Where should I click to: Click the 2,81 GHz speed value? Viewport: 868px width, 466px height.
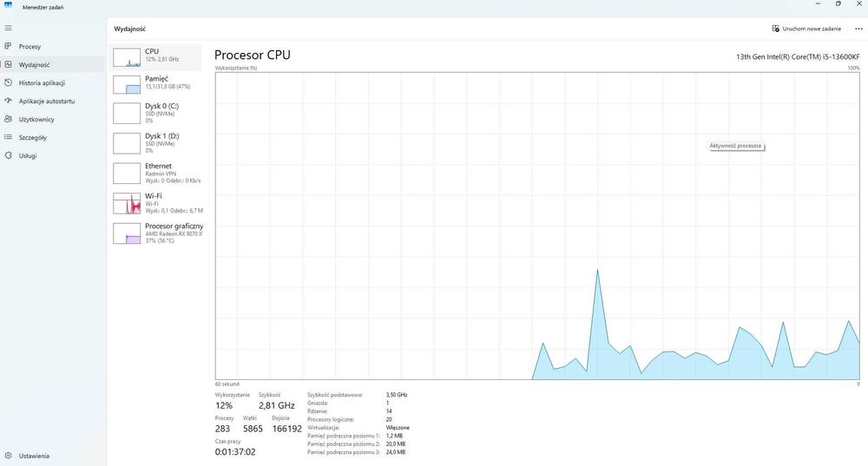[276, 405]
